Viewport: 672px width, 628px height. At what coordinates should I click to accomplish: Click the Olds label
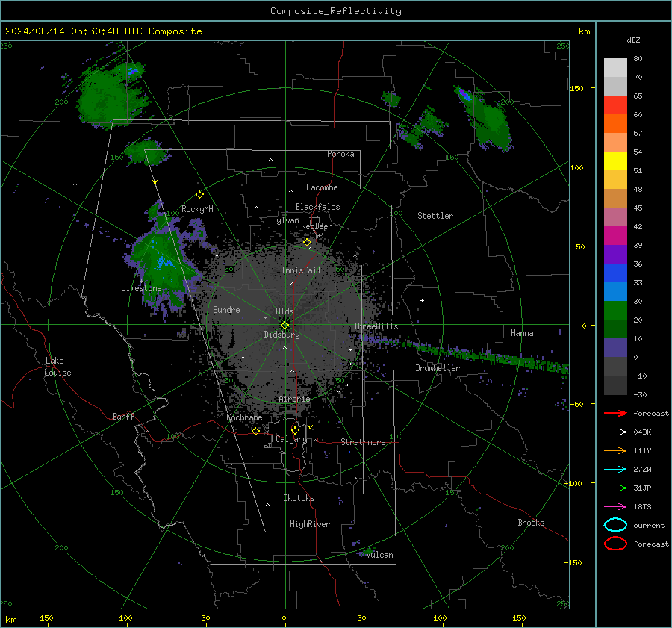coord(284,311)
